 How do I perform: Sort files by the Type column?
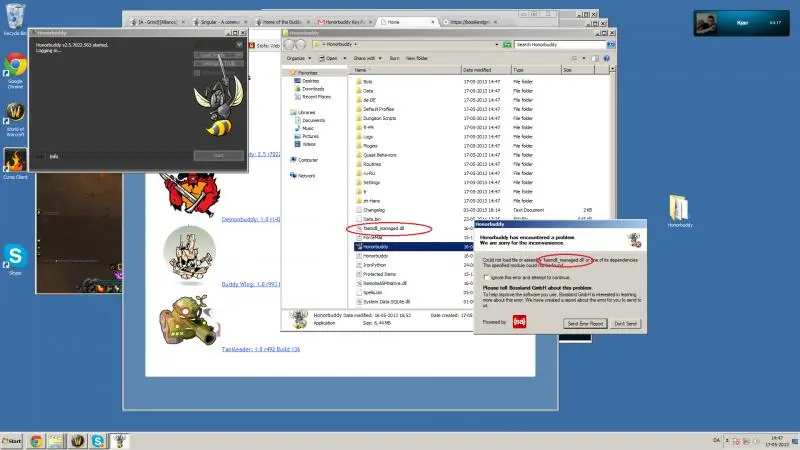click(536, 70)
